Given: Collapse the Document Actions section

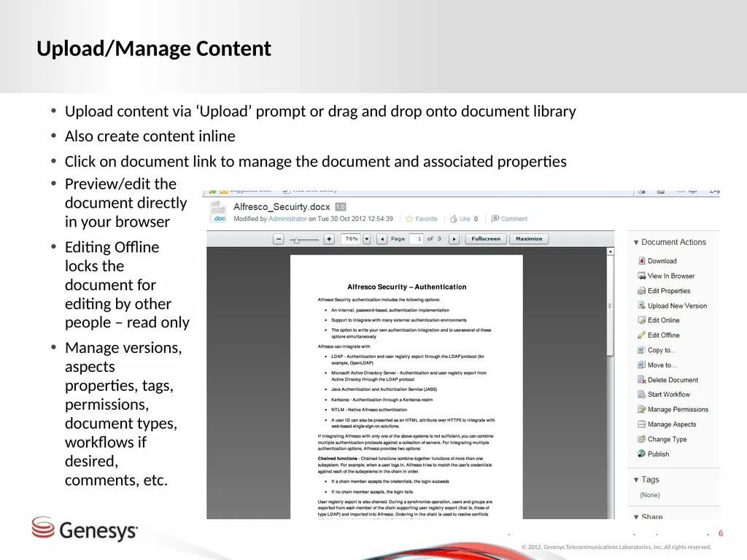Looking at the screenshot, I should pos(636,242).
